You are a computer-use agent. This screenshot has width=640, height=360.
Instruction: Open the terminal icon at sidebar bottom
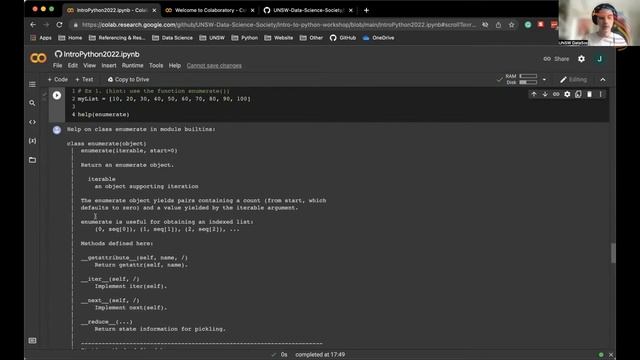pos(32,340)
